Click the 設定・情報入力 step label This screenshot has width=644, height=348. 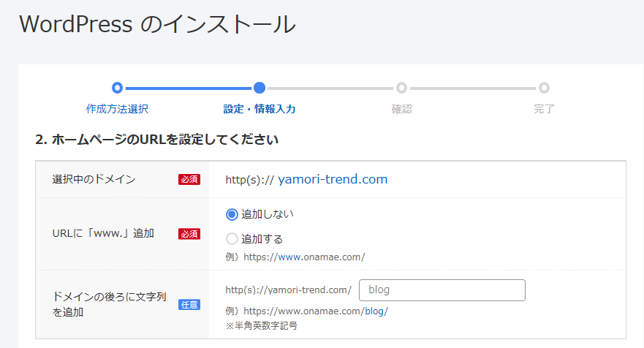(x=260, y=109)
